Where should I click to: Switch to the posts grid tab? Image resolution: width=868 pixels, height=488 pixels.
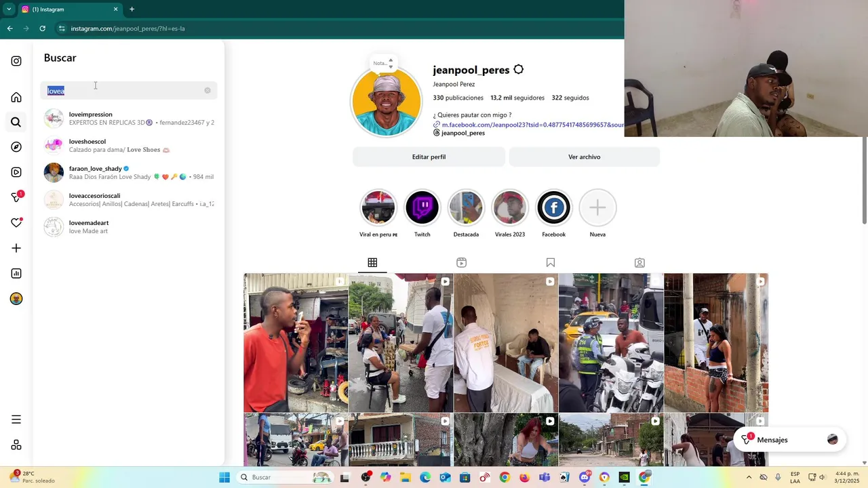click(372, 262)
